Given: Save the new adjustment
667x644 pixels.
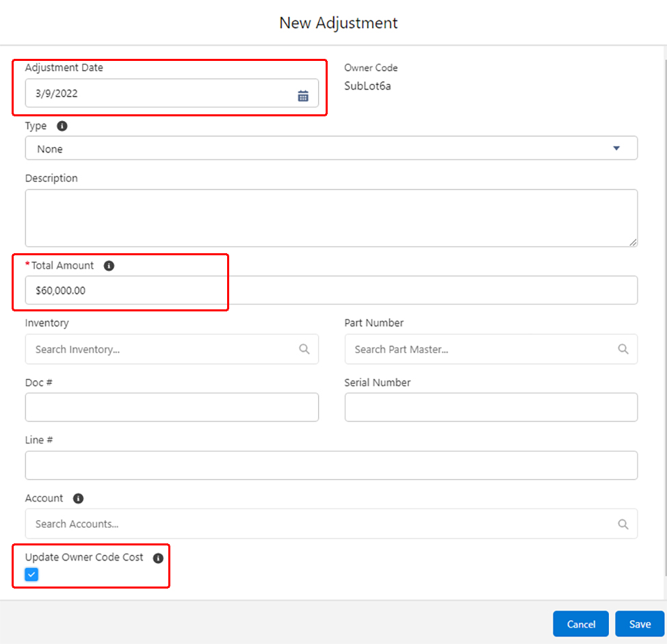Looking at the screenshot, I should pos(640,624).
